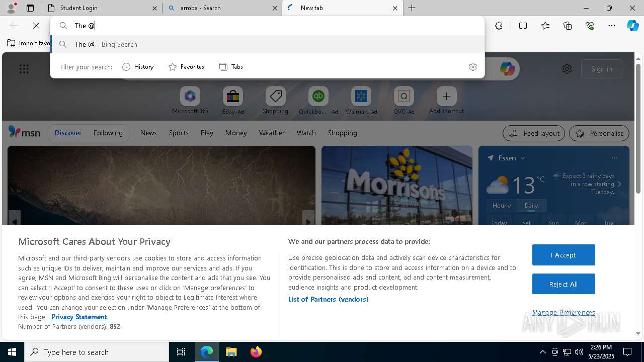Open the Microsoft 365 shortcut
The height and width of the screenshot is (362, 644).
pyautogui.click(x=190, y=101)
